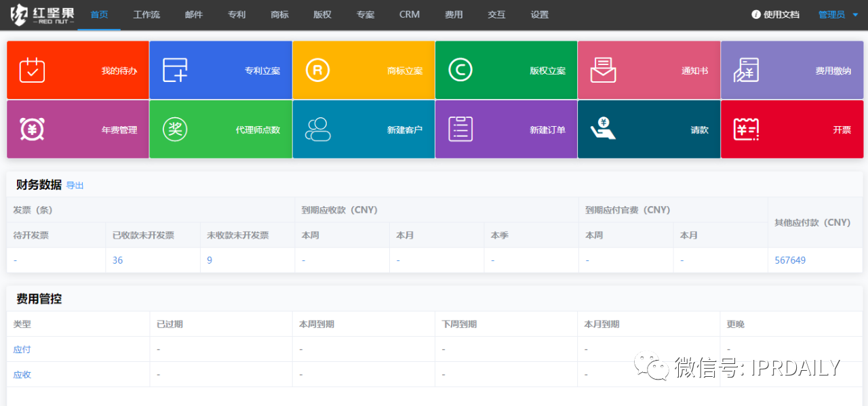Open the 开票 tile label
The width and height of the screenshot is (868, 406).
842,129
